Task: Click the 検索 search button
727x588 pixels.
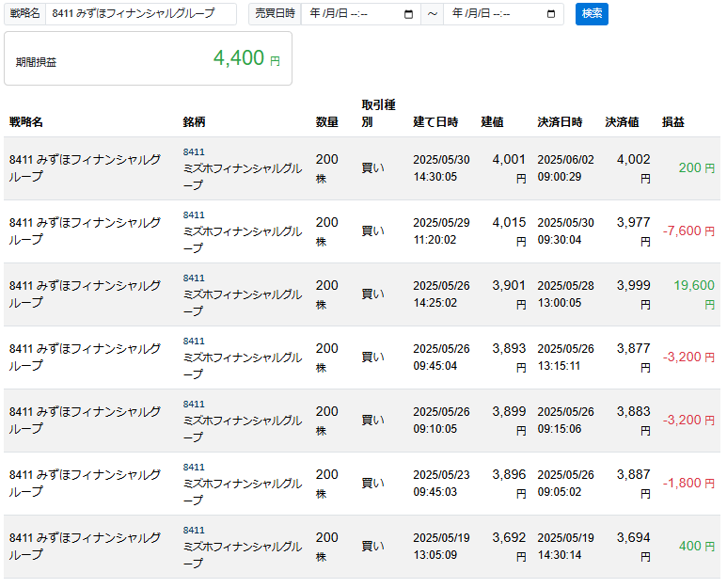Action: tap(592, 14)
